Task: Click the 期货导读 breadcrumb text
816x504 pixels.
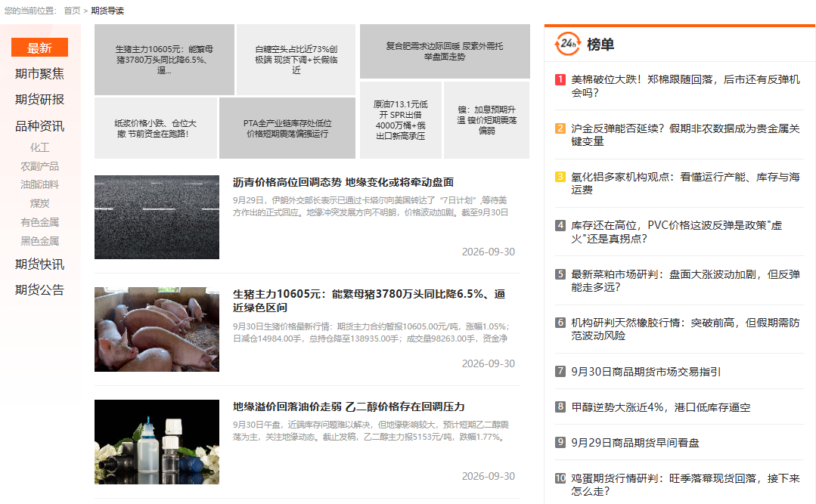Action: [107, 11]
